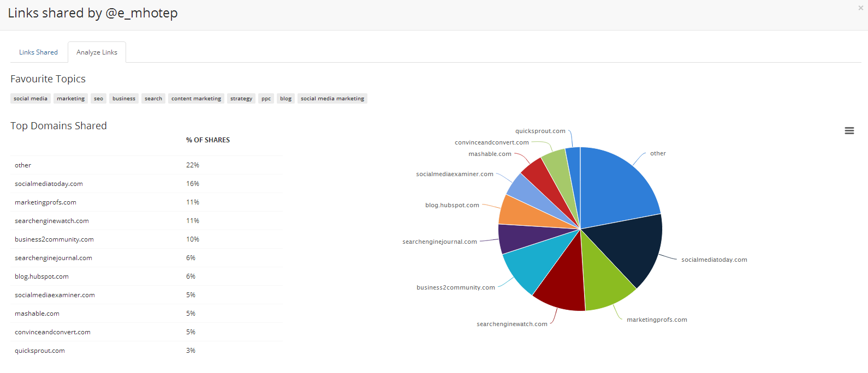
Task: Open the chart hamburger menu icon
Action: click(849, 131)
